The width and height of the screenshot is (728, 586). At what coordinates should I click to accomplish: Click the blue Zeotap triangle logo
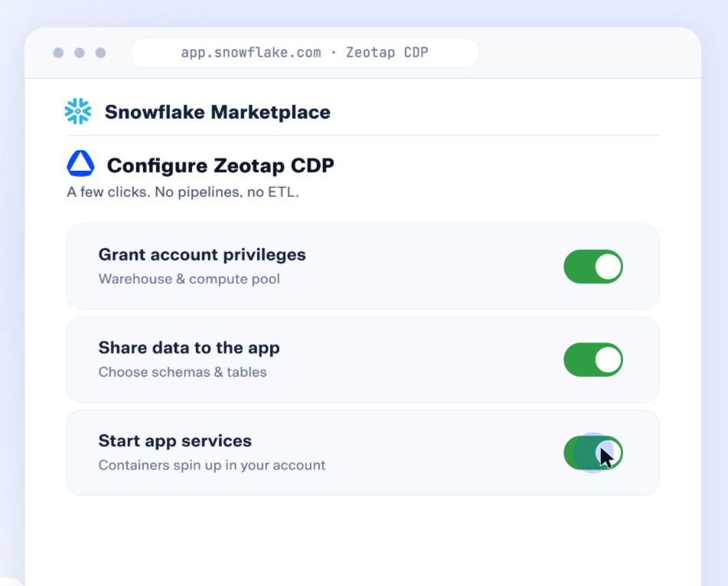click(81, 164)
